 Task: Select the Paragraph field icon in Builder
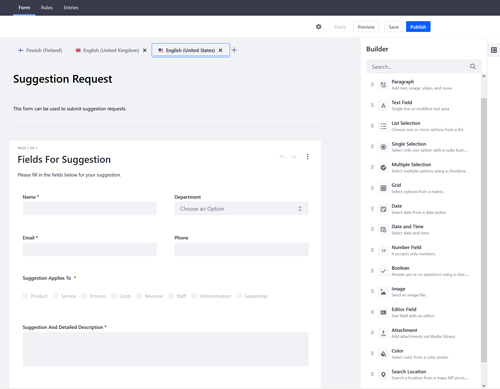pos(383,85)
